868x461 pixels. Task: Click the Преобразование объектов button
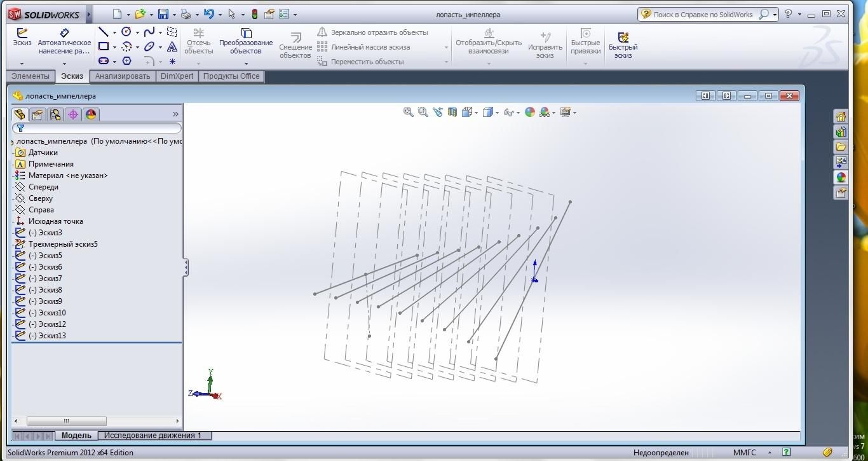pyautogui.click(x=246, y=41)
